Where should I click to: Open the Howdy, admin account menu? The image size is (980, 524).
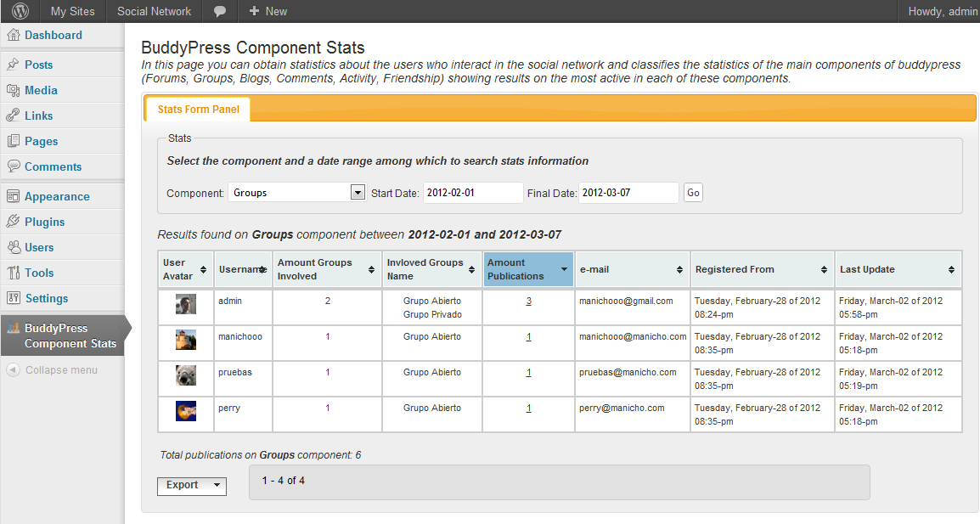(943, 11)
